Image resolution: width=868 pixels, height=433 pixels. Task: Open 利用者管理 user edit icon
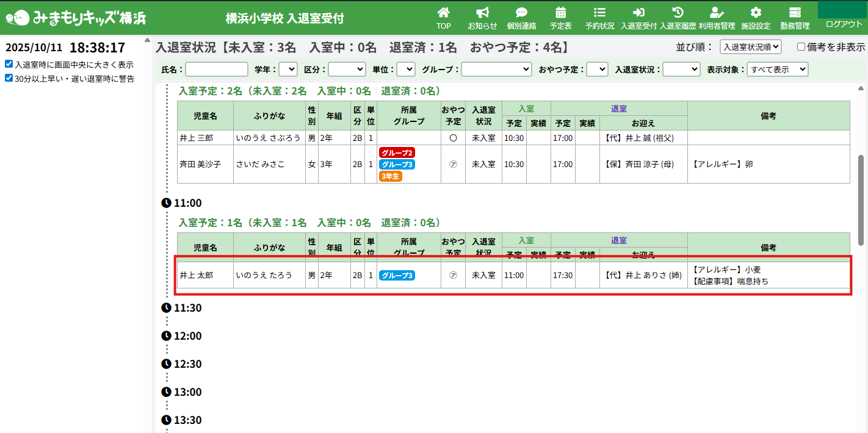tap(717, 13)
